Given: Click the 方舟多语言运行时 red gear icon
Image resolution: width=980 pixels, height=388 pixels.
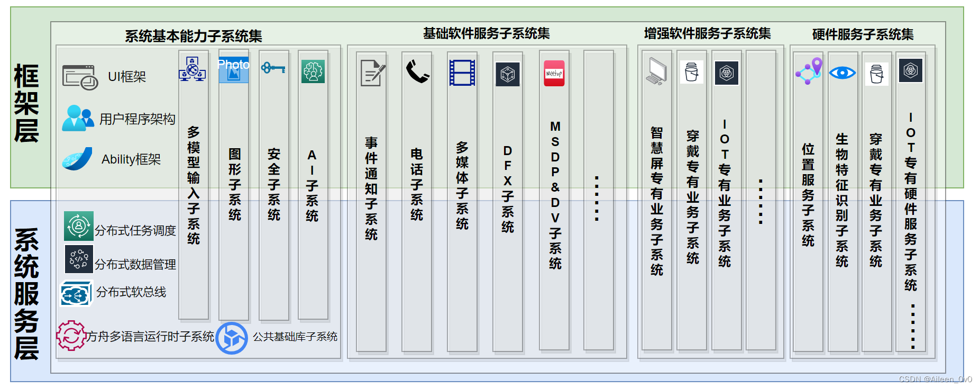Looking at the screenshot, I should [71, 335].
